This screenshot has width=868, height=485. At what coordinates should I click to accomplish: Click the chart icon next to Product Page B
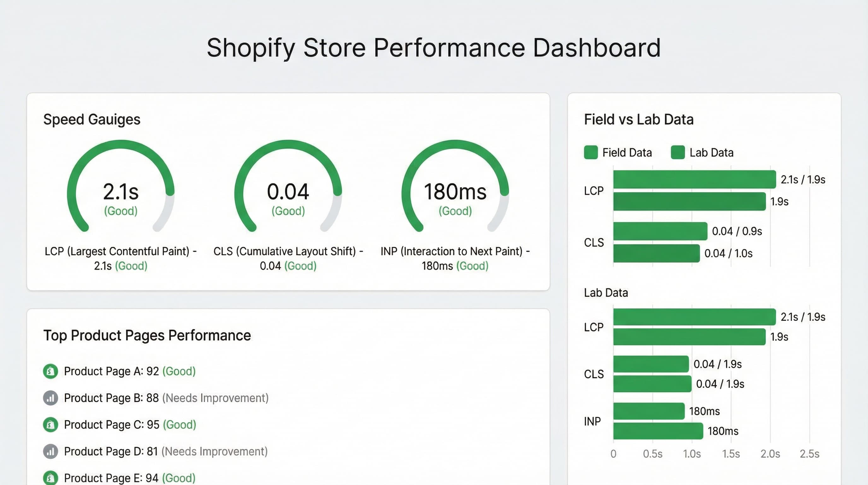(50, 398)
